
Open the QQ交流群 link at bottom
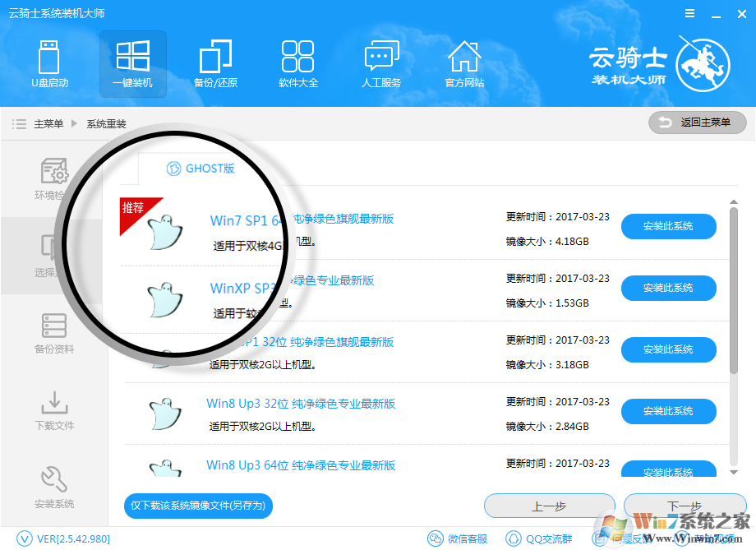pyautogui.click(x=540, y=538)
